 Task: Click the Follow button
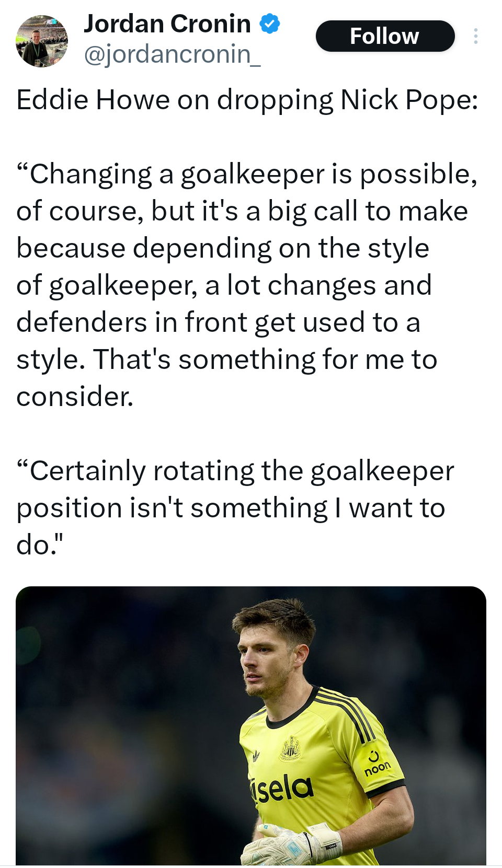coord(385,36)
